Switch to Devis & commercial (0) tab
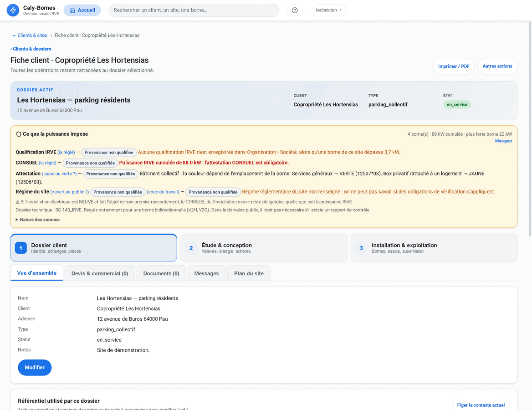 click(x=100, y=273)
